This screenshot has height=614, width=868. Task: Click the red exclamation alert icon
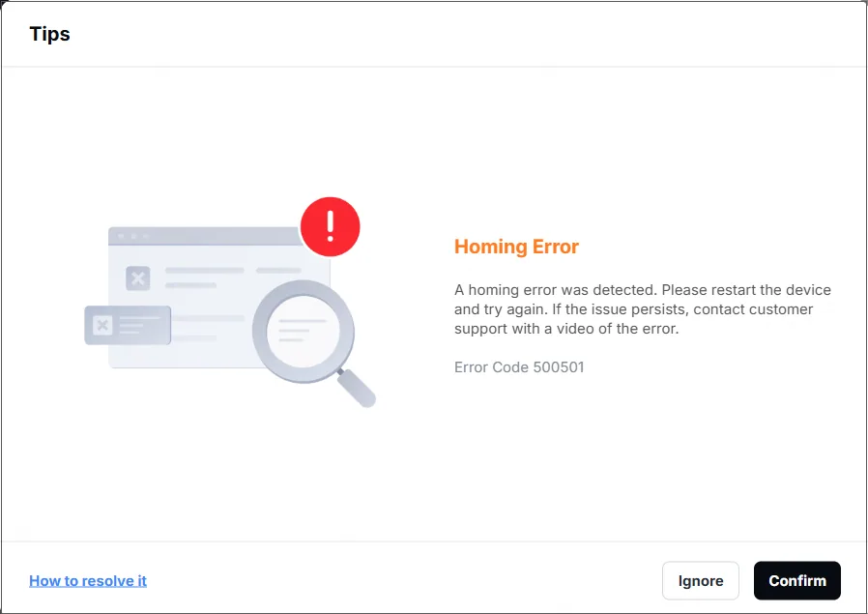click(x=331, y=226)
